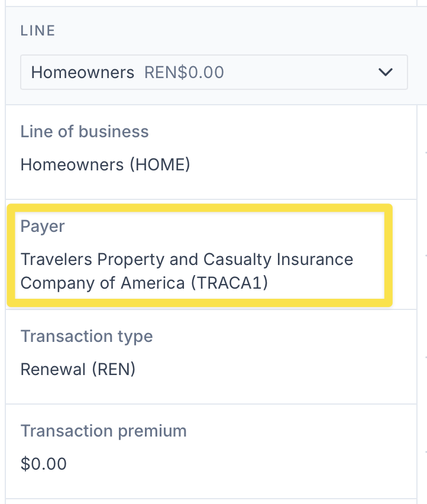Screen dimensions: 427x504
Task: Click the LINE section header
Action: point(38,31)
